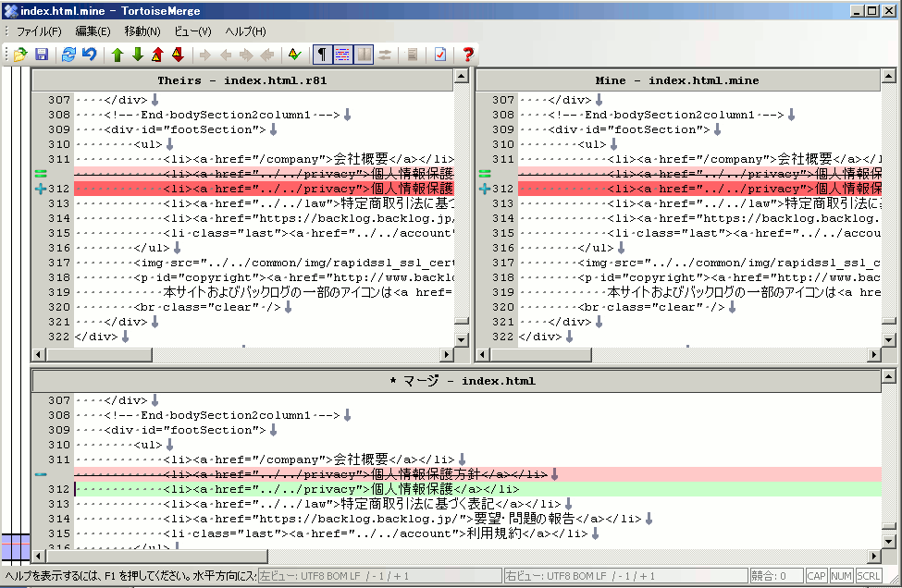The width and height of the screenshot is (902, 588).
Task: Open the 編集(E) menu
Action: coord(93,31)
